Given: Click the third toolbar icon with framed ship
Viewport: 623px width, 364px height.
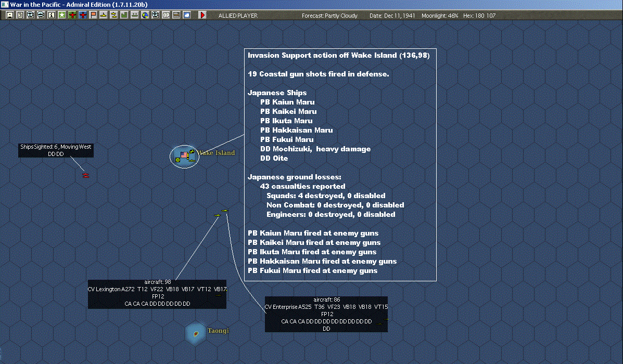Looking at the screenshot, I should click(31, 15).
